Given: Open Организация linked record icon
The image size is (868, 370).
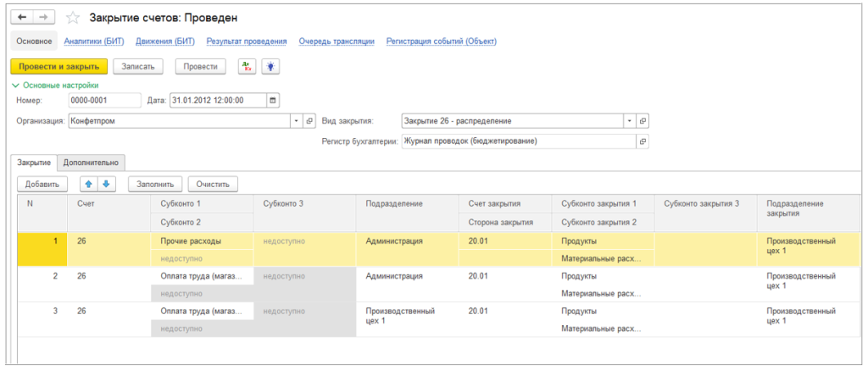Looking at the screenshot, I should click(310, 120).
